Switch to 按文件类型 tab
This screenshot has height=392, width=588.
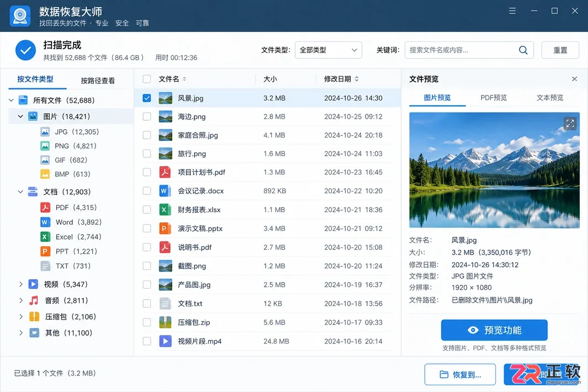[35, 79]
